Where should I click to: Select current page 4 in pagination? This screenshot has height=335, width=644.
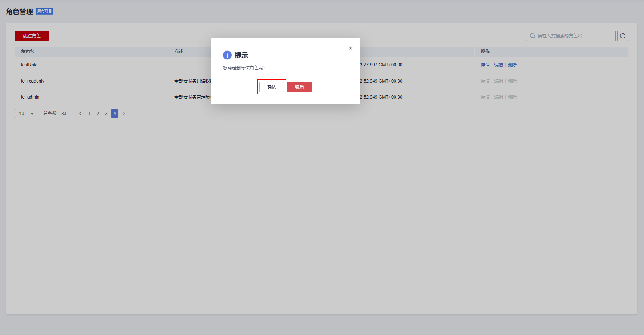point(115,114)
